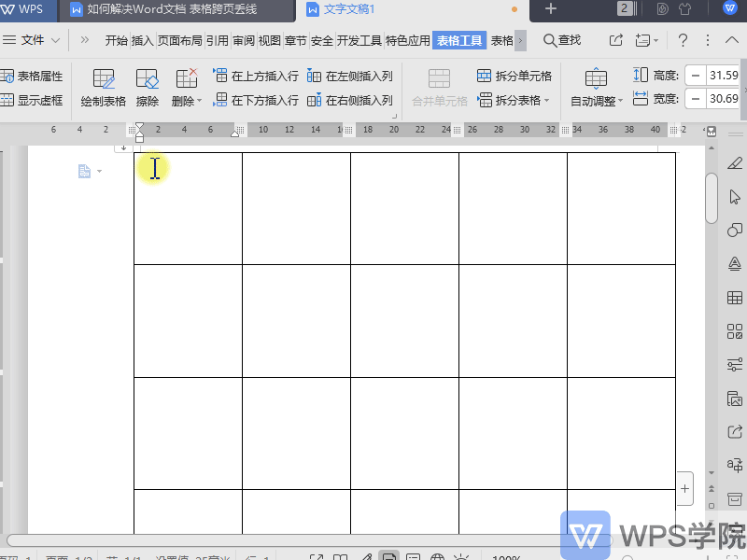Open the WPS account avatar
The height and width of the screenshot is (560, 747).
coord(729,8)
